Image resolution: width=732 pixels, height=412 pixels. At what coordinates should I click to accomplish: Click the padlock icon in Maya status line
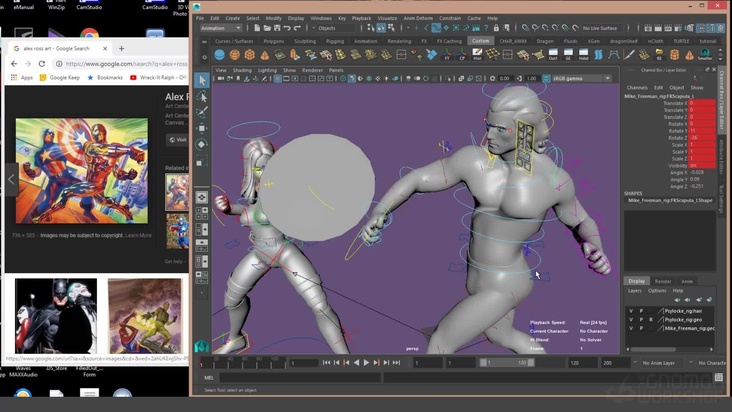496,28
